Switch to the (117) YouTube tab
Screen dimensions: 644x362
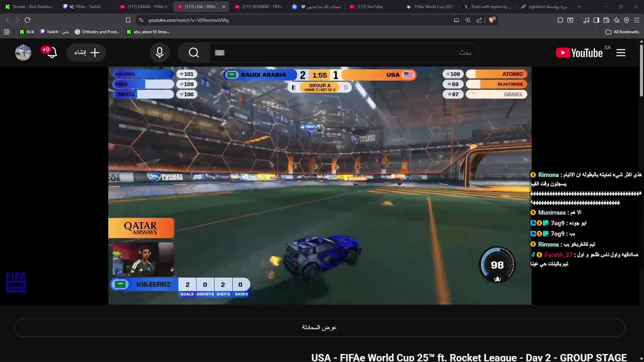373,7
